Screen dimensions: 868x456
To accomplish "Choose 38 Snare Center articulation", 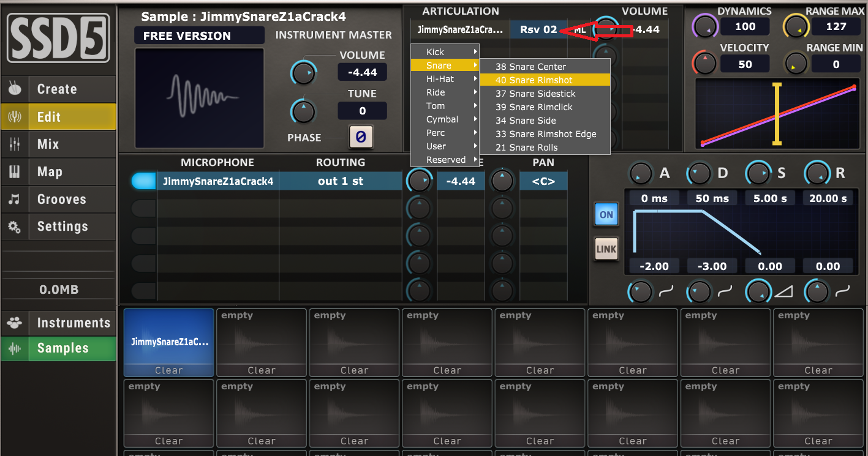I will pyautogui.click(x=545, y=67).
